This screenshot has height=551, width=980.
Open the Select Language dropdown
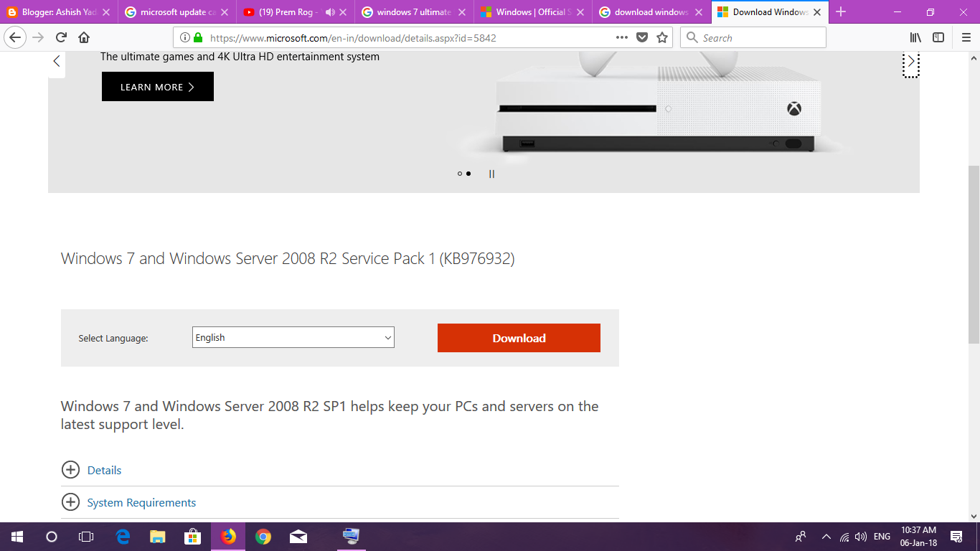point(293,337)
